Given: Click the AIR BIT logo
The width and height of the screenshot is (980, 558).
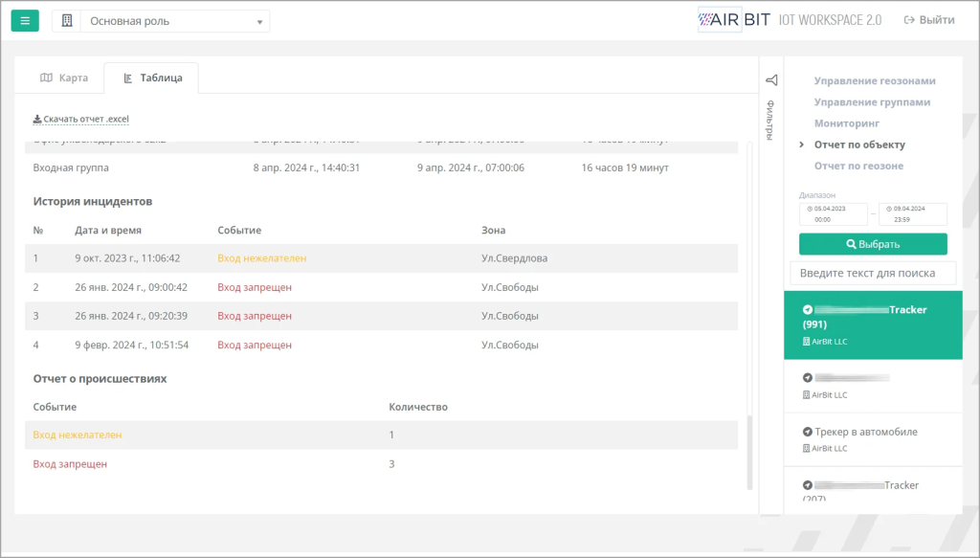Looking at the screenshot, I should pyautogui.click(x=732, y=20).
